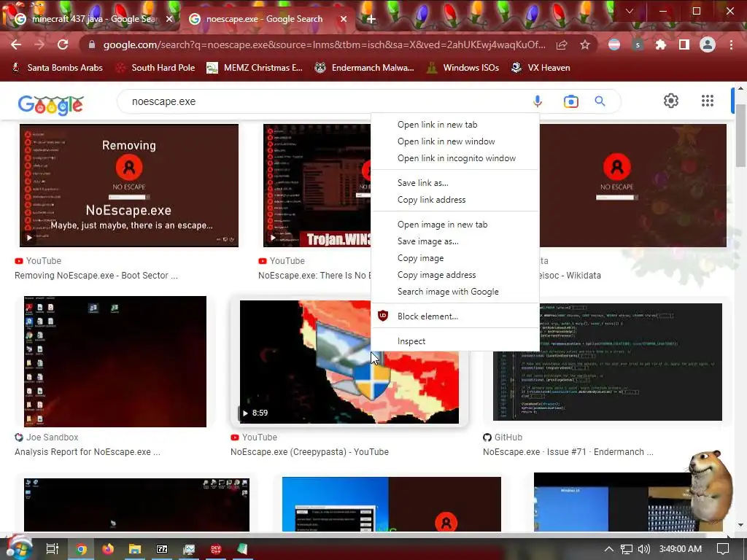Click the Google holiday logo

51,104
